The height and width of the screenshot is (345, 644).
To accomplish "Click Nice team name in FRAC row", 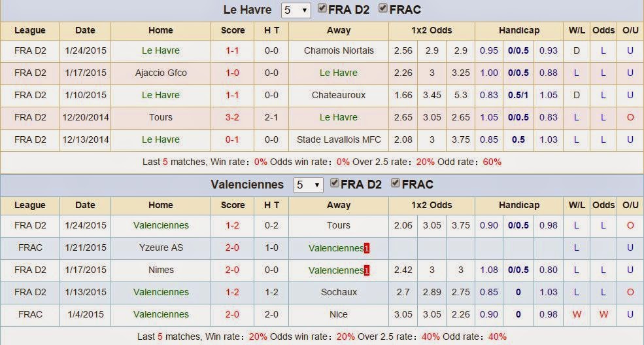I will (339, 314).
